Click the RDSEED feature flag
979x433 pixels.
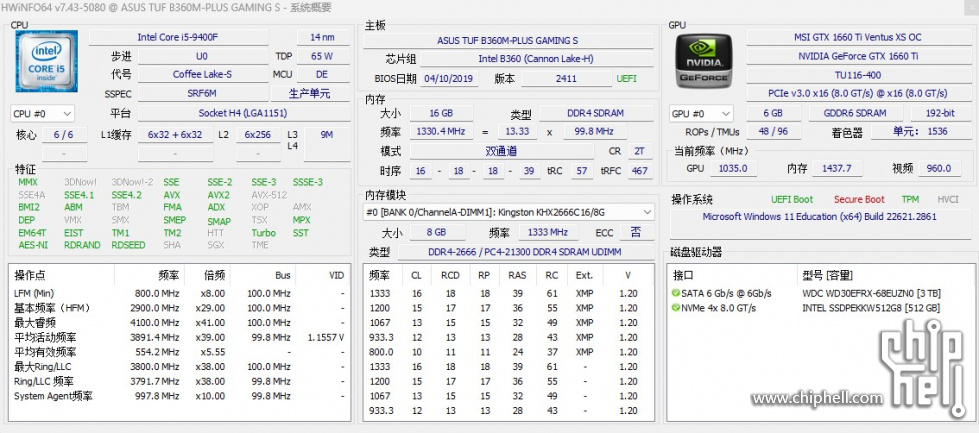(128, 245)
